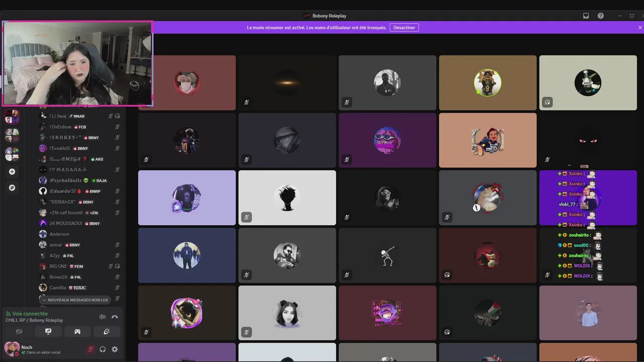Focus the lavender tile with hooded avatar
The height and width of the screenshot is (362, 644).
point(187,198)
